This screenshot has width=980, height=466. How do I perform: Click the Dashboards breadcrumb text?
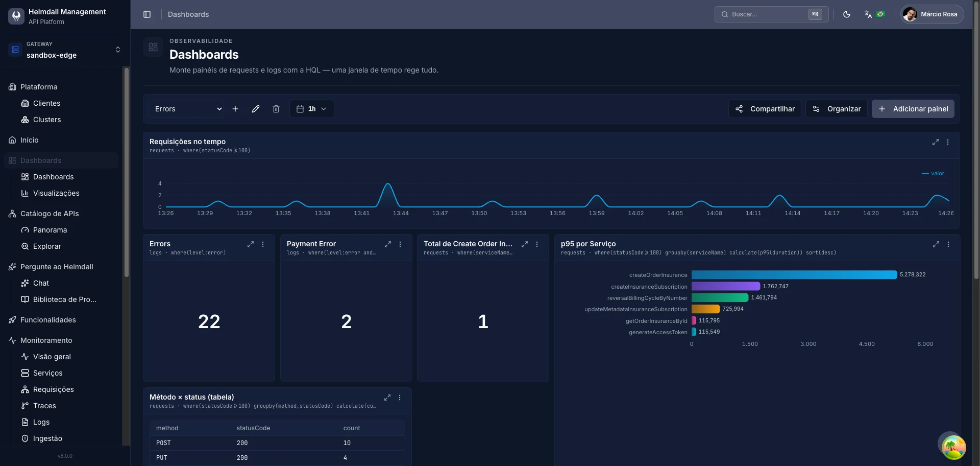click(x=188, y=14)
